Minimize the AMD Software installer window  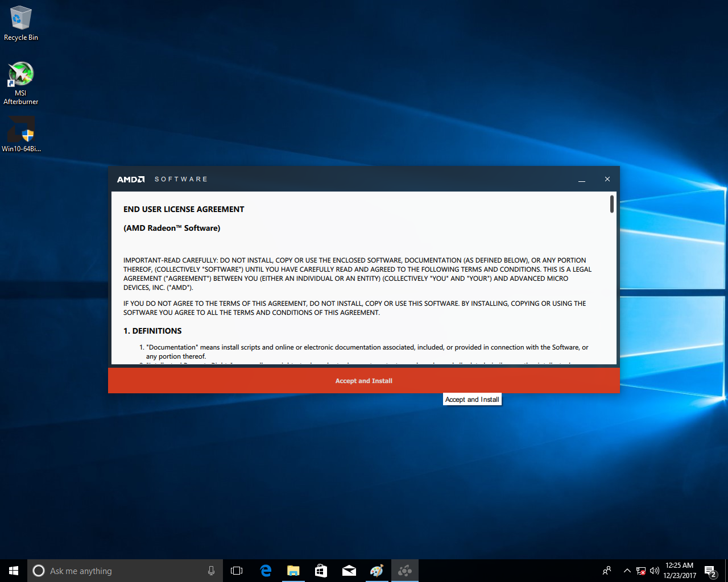[x=581, y=180]
